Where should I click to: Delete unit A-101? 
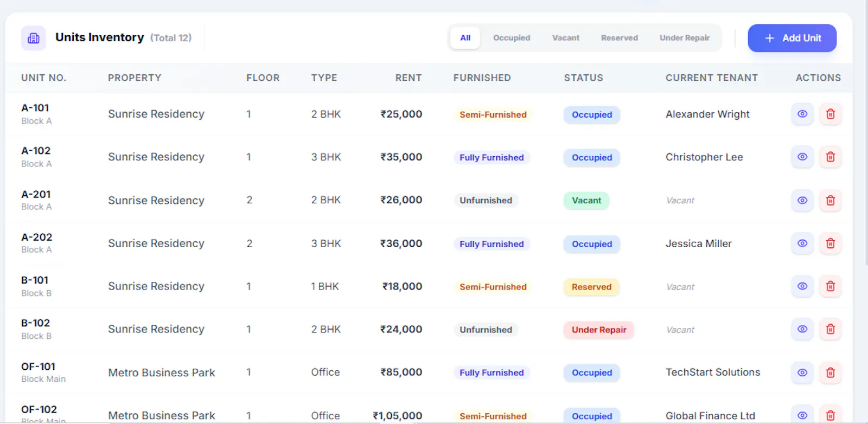pyautogui.click(x=830, y=114)
